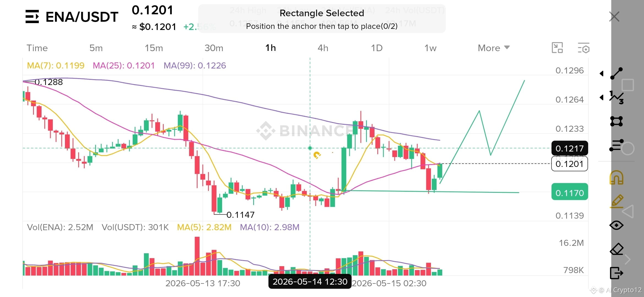The image size is (644, 297).
Task: Open the ENA/USDT pair list menu
Action: tap(32, 16)
